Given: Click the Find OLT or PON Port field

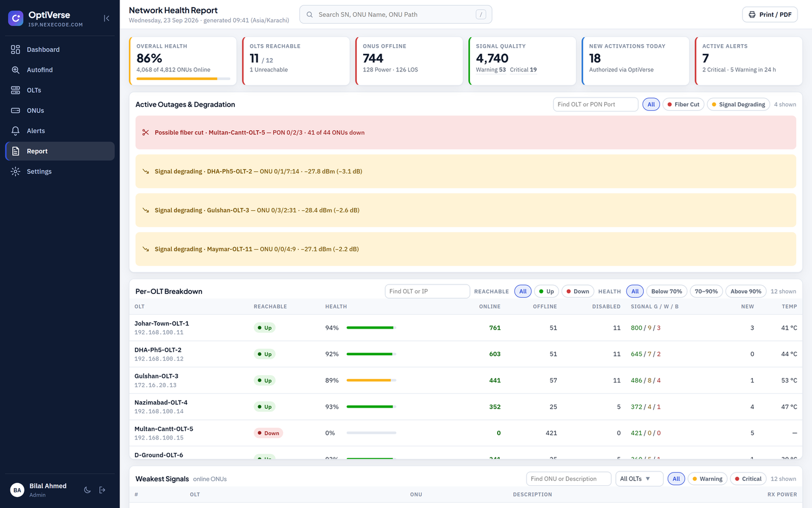Looking at the screenshot, I should [x=596, y=105].
